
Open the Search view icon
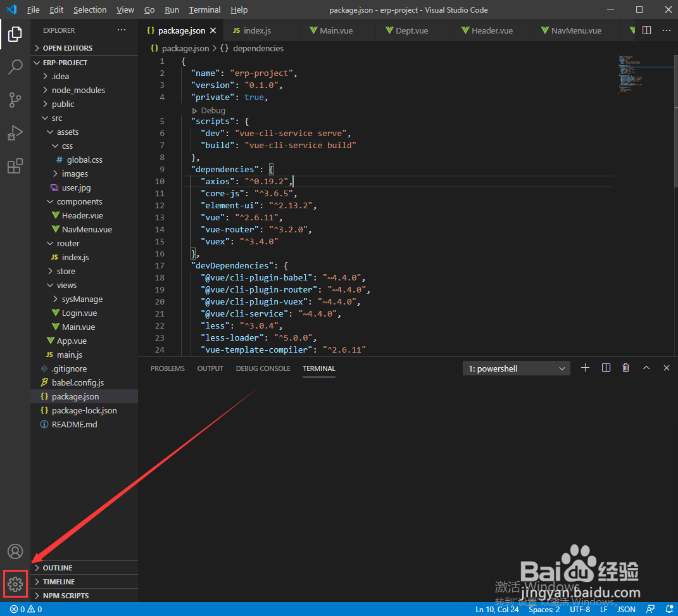click(x=15, y=67)
